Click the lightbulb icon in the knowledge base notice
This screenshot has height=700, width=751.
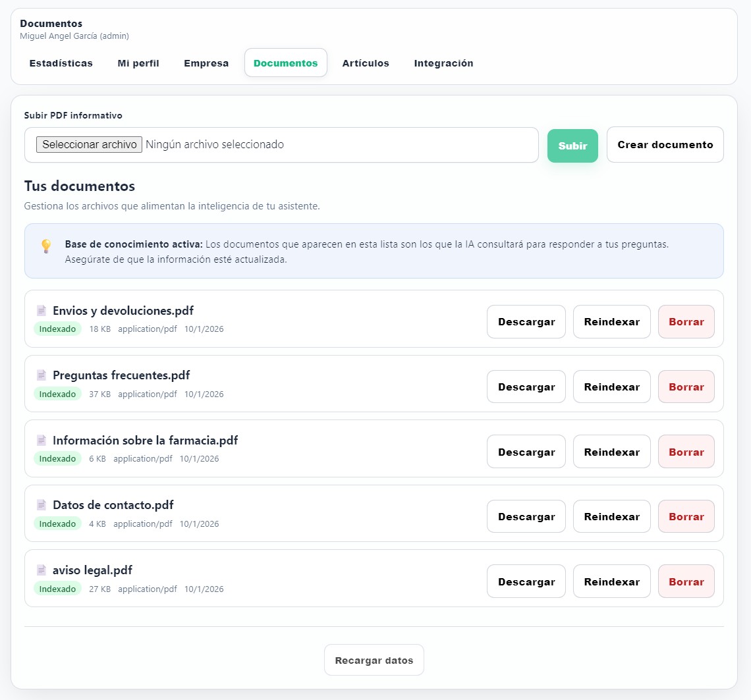tap(46, 246)
